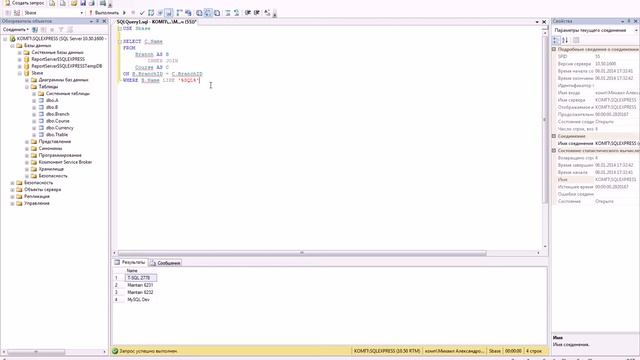Select the dbo.Currency table
Viewport: 640px width, 360px height.
[60, 128]
